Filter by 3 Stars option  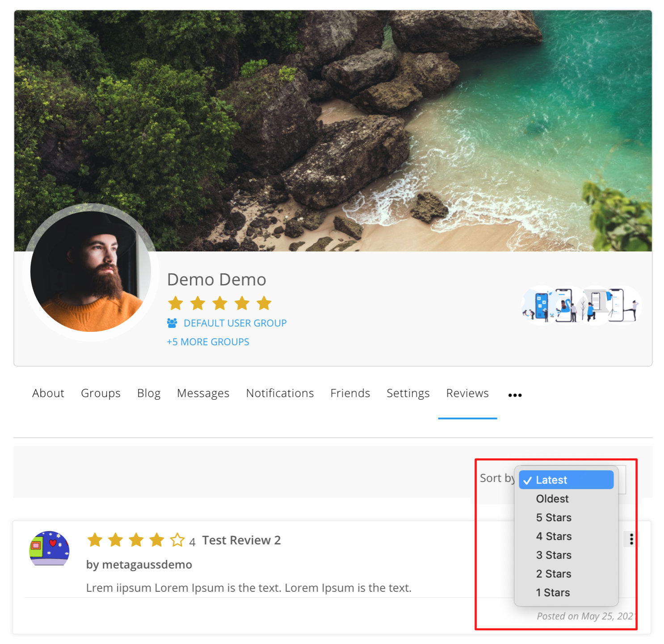554,555
